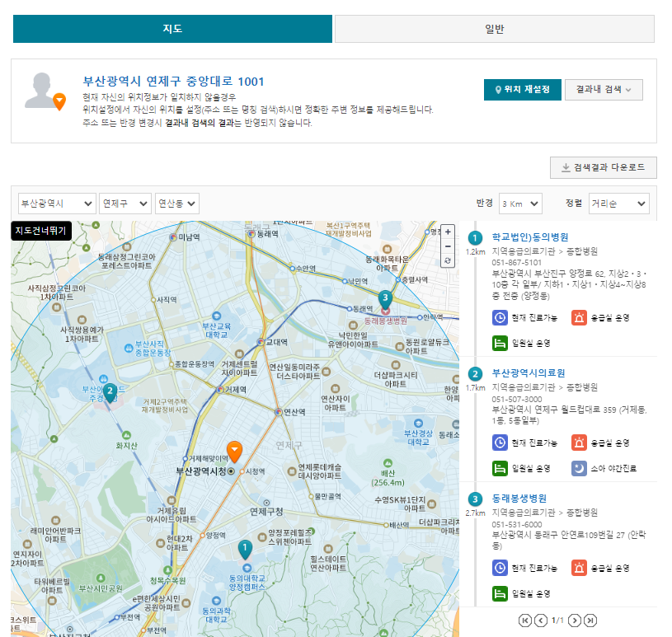Click the 지도건너뛰기 skip link
The width and height of the screenshot is (672, 637).
(41, 231)
